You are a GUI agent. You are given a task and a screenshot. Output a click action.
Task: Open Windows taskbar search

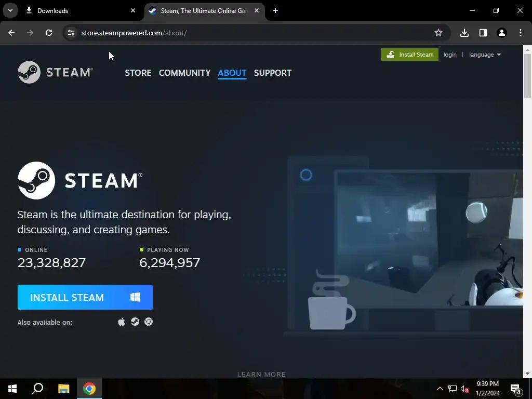37,389
